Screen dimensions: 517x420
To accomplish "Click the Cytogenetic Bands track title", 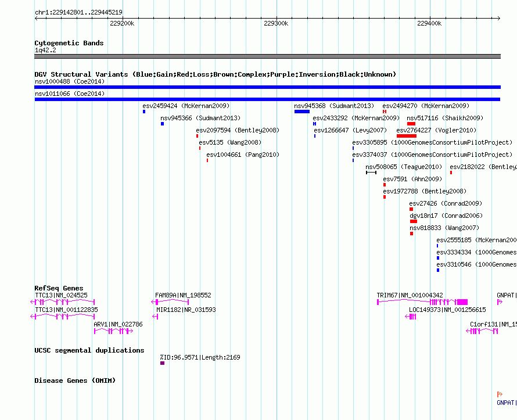I will (x=69, y=43).
